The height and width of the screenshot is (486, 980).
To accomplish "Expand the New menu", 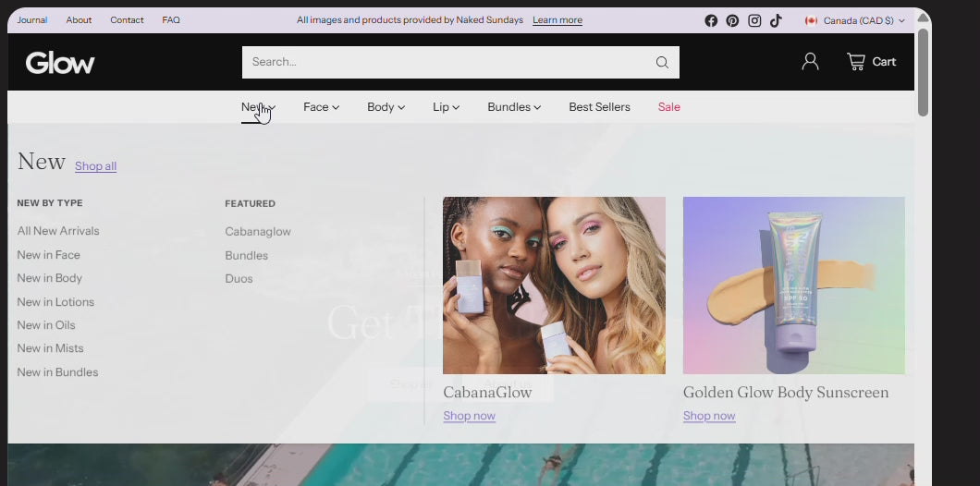I will click(x=258, y=107).
